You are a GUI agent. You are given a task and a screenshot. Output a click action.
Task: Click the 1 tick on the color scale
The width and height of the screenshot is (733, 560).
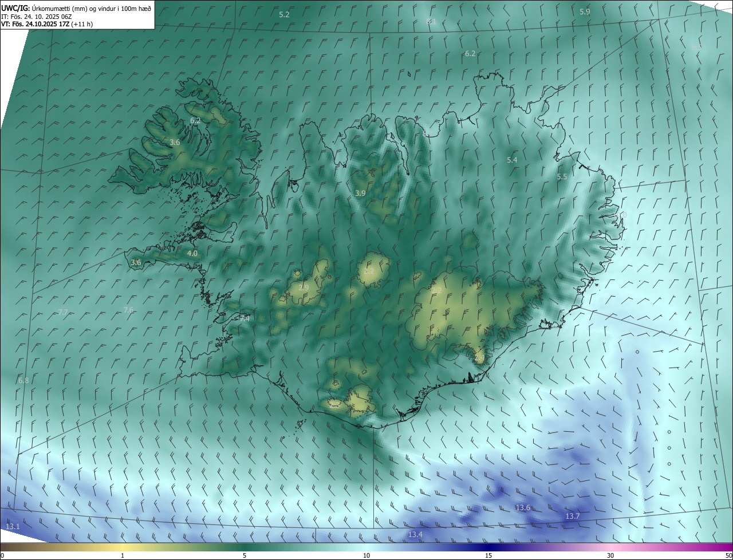click(123, 556)
